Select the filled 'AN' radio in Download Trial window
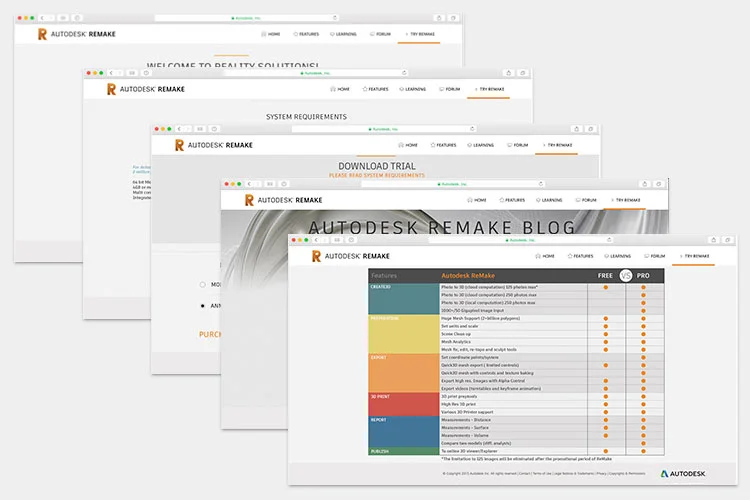 click(202, 306)
